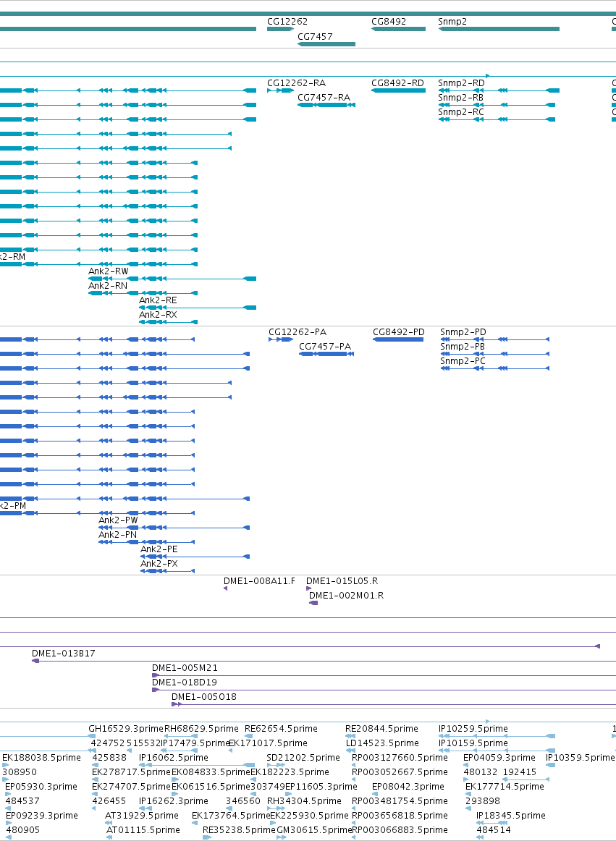
Task: Click the Snmp2-RB transcript label
Action: pos(460,98)
